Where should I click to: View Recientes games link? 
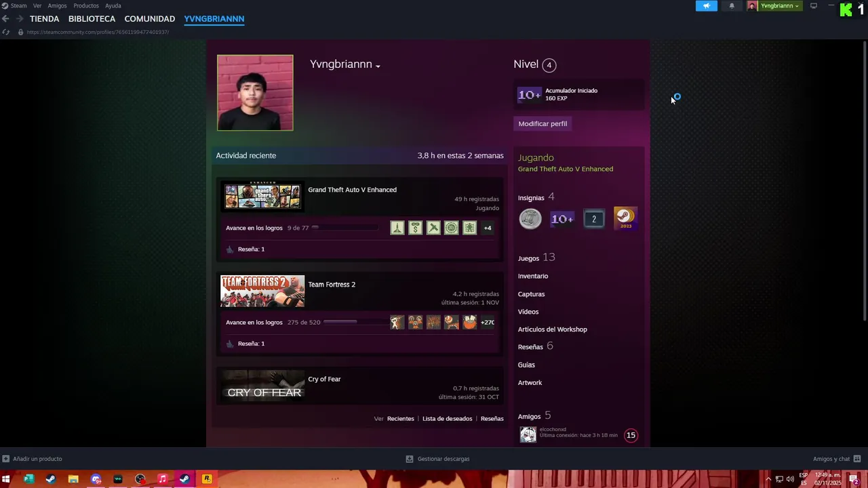400,419
